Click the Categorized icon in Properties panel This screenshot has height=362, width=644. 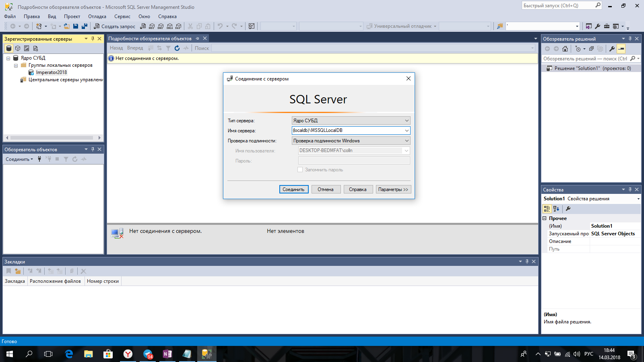click(x=547, y=209)
